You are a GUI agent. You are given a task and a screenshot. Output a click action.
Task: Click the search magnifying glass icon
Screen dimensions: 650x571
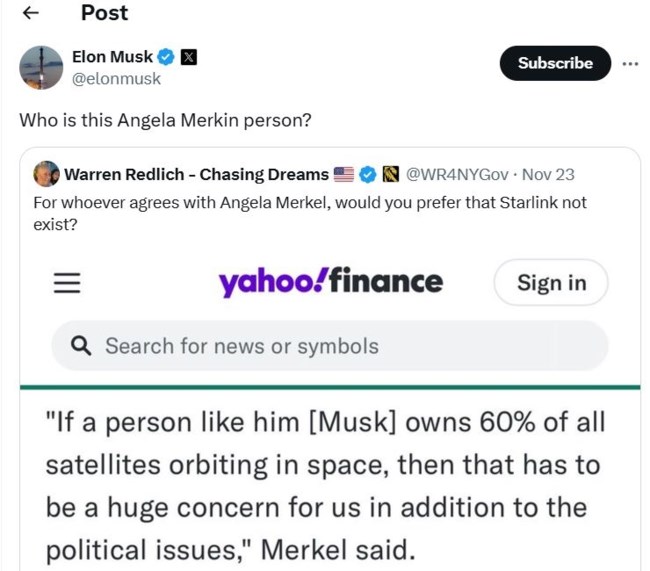click(82, 346)
